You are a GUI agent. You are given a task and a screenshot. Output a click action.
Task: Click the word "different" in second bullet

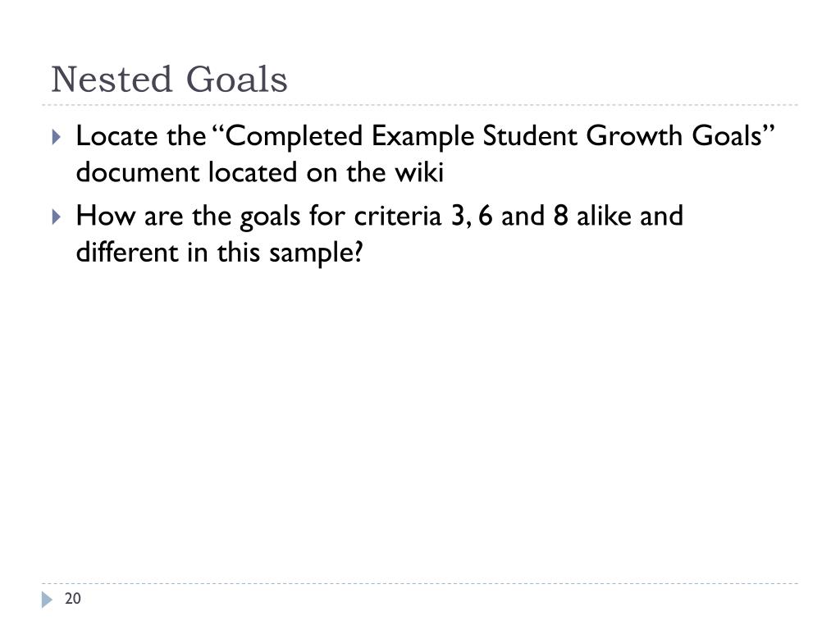pos(127,253)
